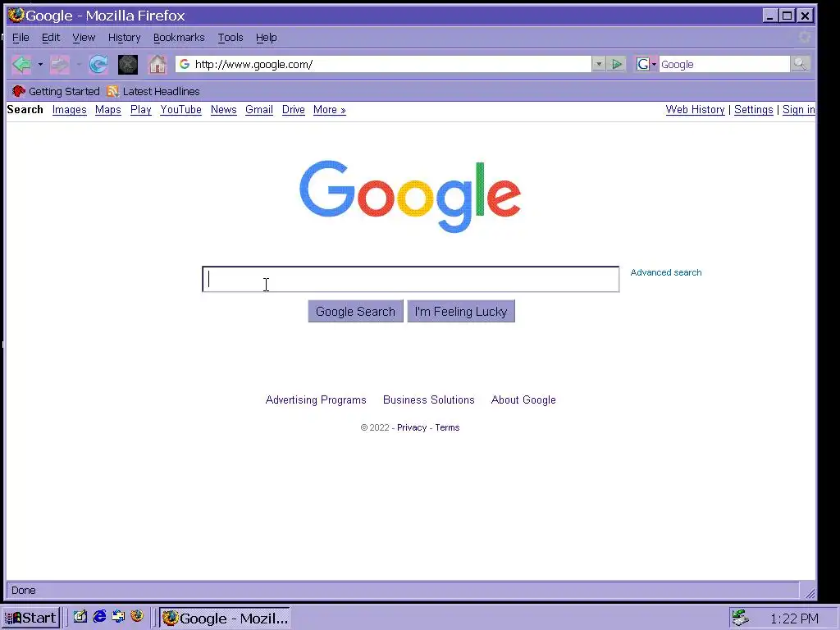Click the bold Search label in top bar
Viewport: 840px width, 630px height.
pos(25,109)
